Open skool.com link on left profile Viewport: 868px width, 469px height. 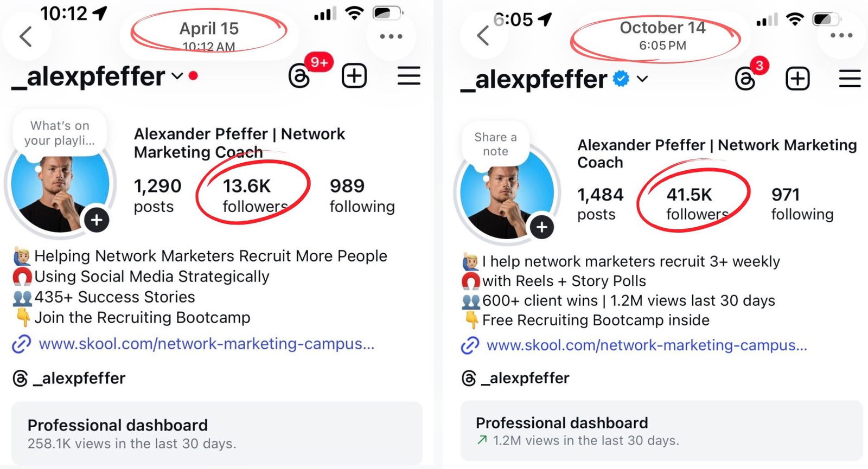click(x=206, y=344)
